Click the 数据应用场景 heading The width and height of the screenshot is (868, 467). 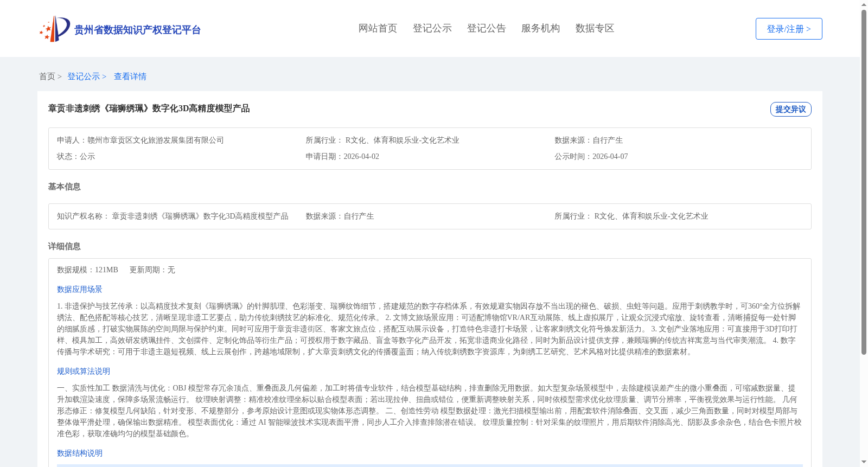coord(80,289)
